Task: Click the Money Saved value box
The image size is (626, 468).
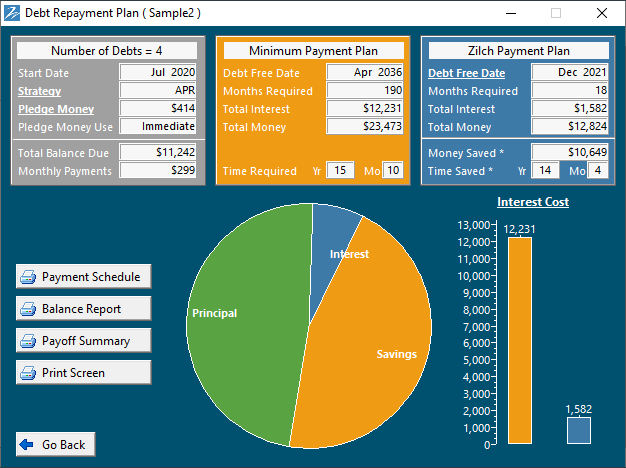Action: tap(569, 153)
